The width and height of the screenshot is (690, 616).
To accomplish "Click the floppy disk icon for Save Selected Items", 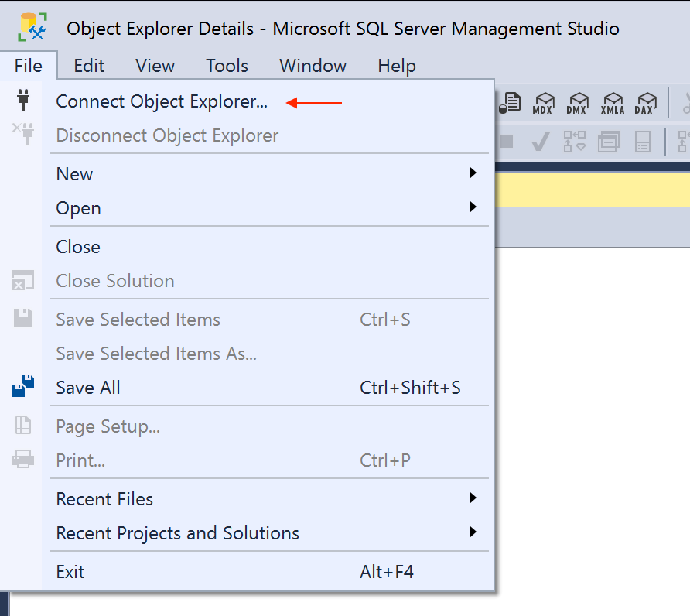I will [x=23, y=318].
